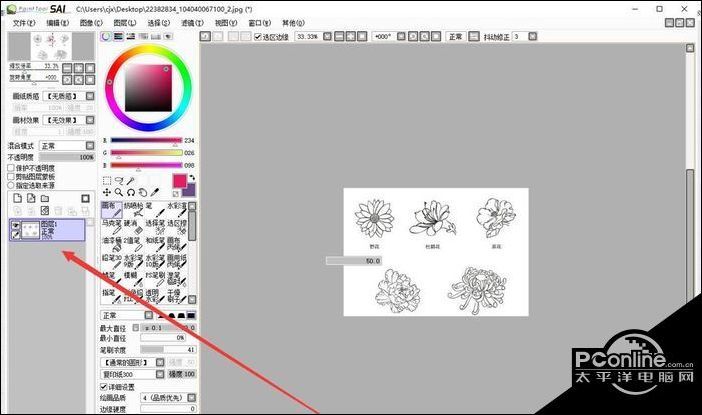
Task: Show the color wheel panel tab
Action: [x=106, y=36]
